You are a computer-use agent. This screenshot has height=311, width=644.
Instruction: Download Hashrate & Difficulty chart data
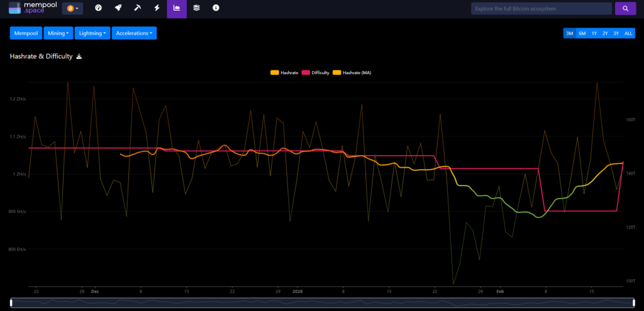pyautogui.click(x=79, y=57)
